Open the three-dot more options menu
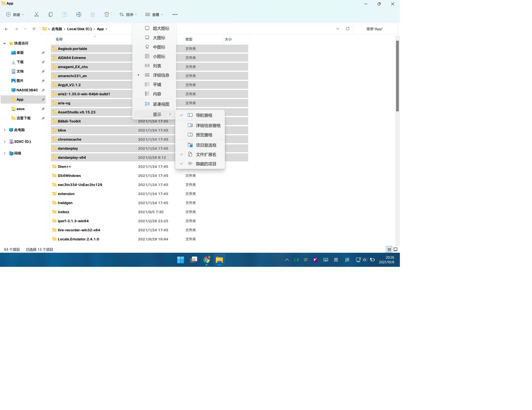Image resolution: width=532 pixels, height=410 pixels. [175, 14]
